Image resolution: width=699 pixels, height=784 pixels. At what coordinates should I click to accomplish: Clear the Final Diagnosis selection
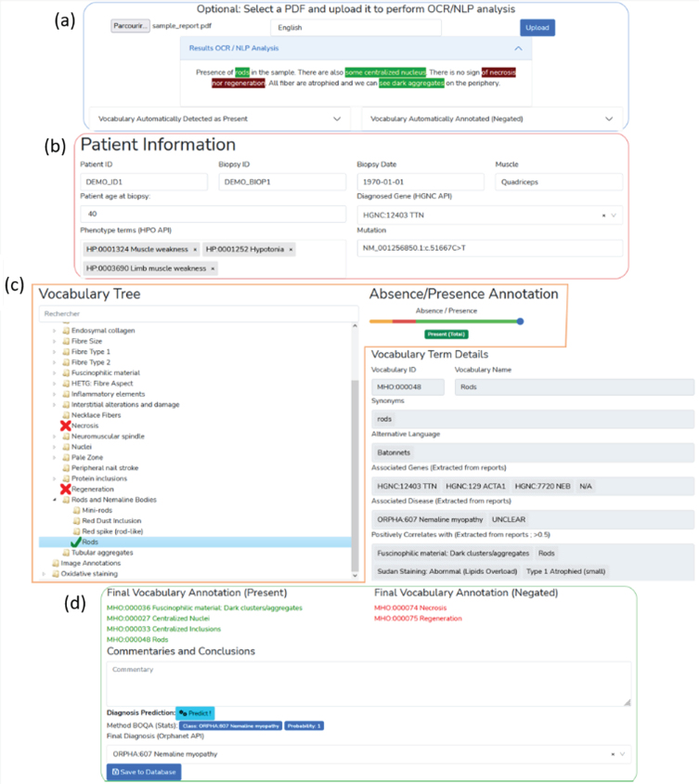613,754
